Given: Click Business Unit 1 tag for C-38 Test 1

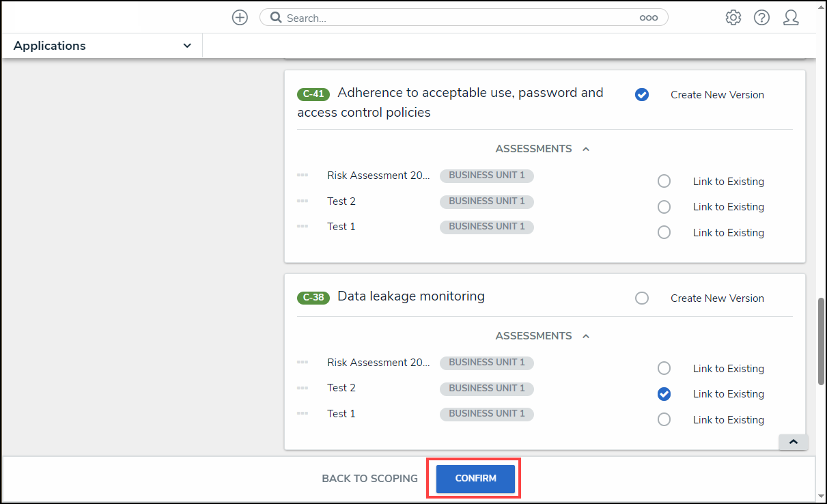Looking at the screenshot, I should 487,414.
